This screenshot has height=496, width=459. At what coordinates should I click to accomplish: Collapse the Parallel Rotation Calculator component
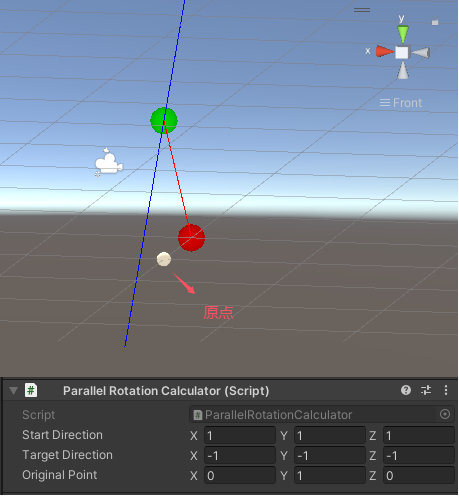point(13,391)
